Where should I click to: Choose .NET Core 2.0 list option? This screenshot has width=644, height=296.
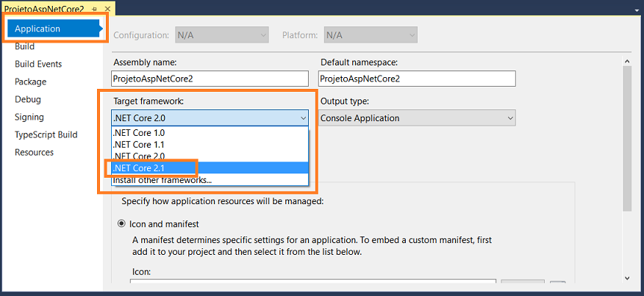(210, 156)
